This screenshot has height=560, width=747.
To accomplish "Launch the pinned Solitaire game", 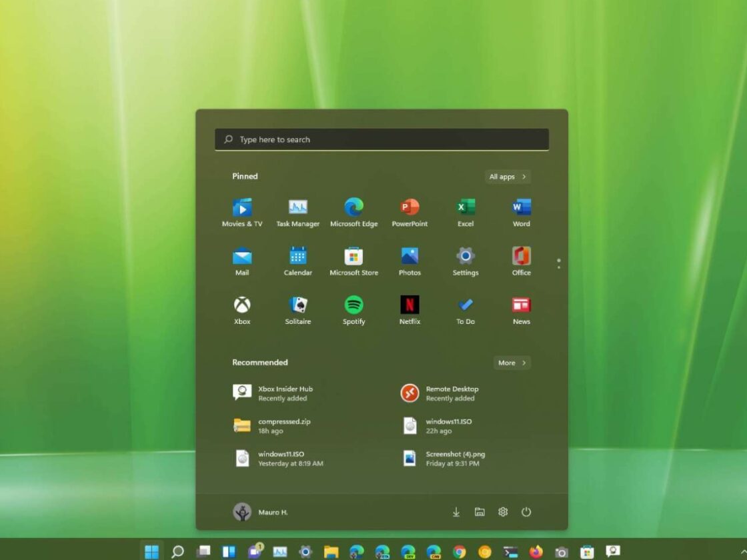I will pos(297,311).
